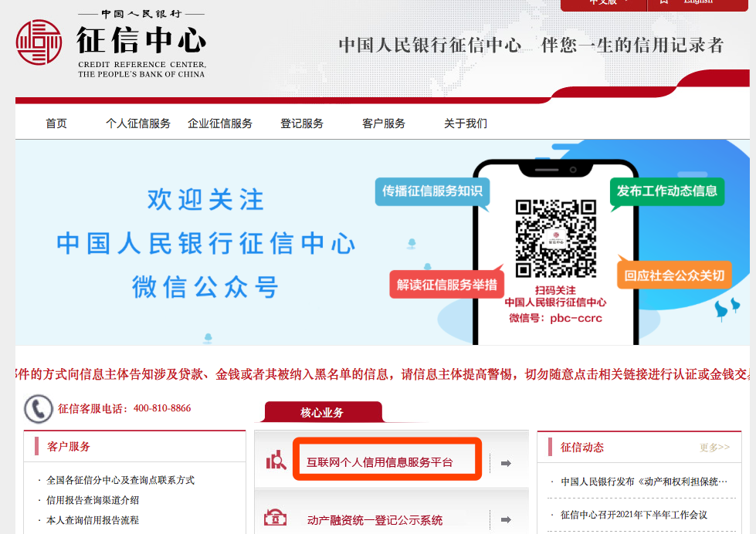Click the 微信号: pbc-ccrc text
Image resolution: width=756 pixels, height=534 pixels.
point(555,318)
